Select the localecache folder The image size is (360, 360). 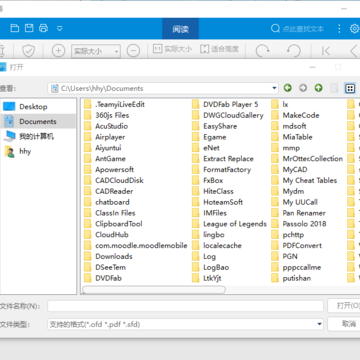(217, 245)
